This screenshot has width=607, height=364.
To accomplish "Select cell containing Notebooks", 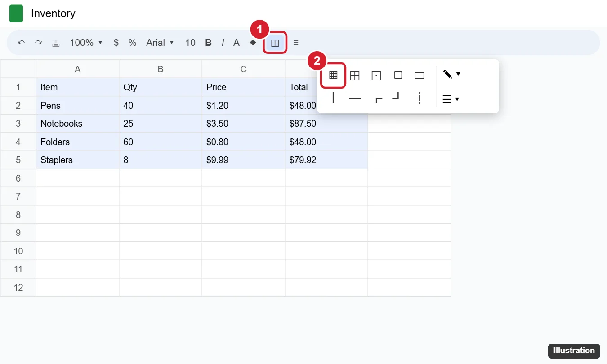I will [77, 124].
